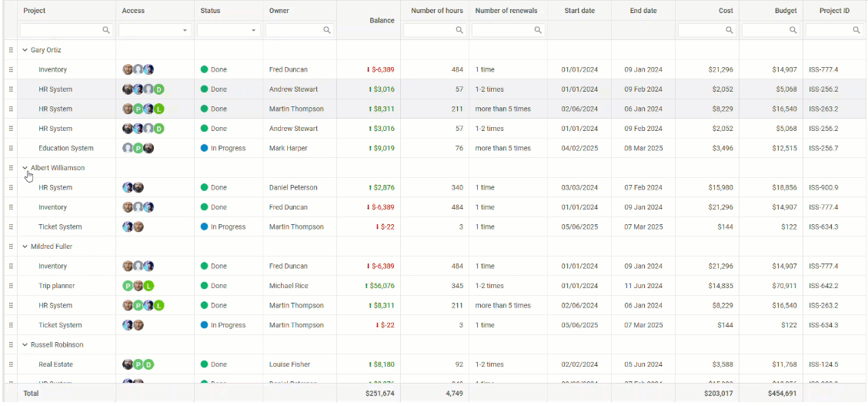Grab drag handle of Education System row
This screenshot has width=868, height=406.
click(x=11, y=148)
